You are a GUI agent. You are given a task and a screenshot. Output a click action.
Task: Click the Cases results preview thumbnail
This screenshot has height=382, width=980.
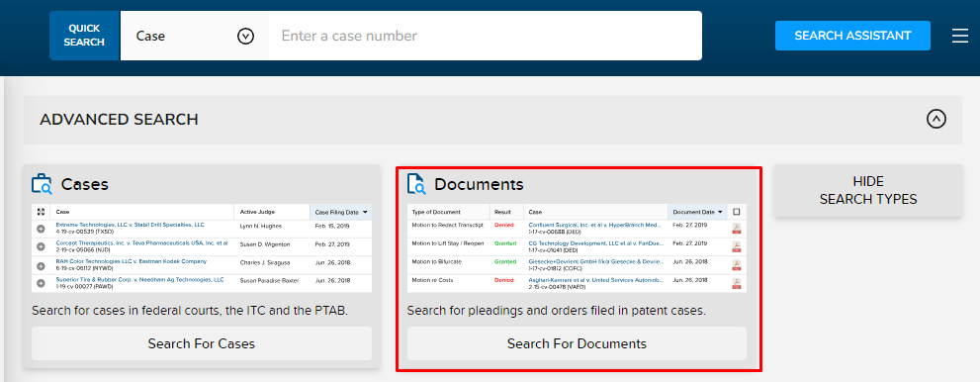[202, 248]
